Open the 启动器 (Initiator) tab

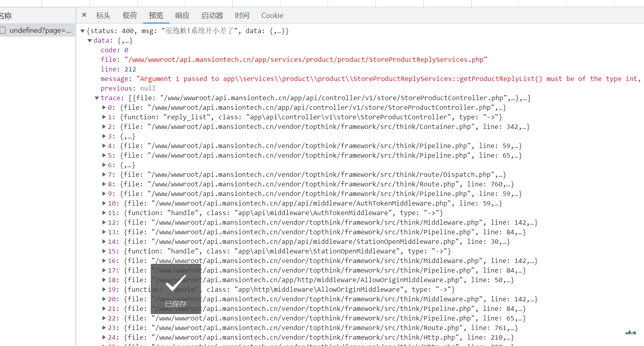pos(212,16)
